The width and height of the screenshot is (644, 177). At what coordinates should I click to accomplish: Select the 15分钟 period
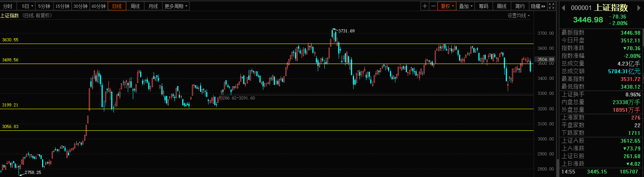(62, 6)
